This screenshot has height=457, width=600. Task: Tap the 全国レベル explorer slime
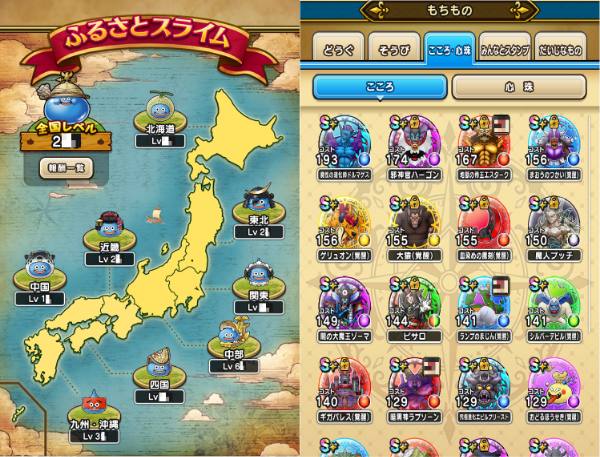point(65,99)
